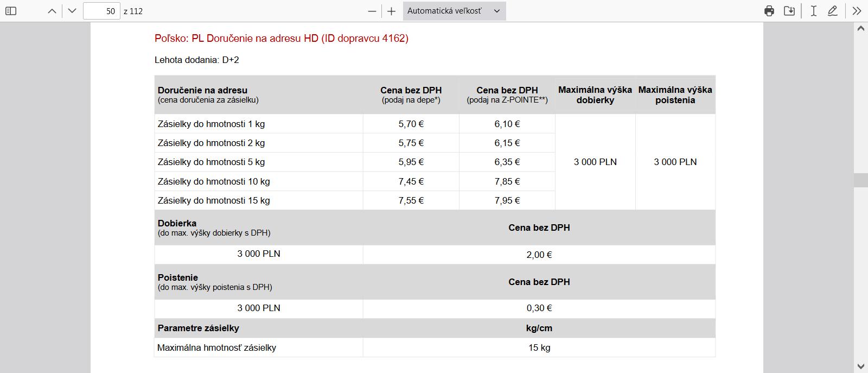Click the scrollbar down arrow
Image resolution: width=868 pixels, height=373 pixels.
[860, 366]
